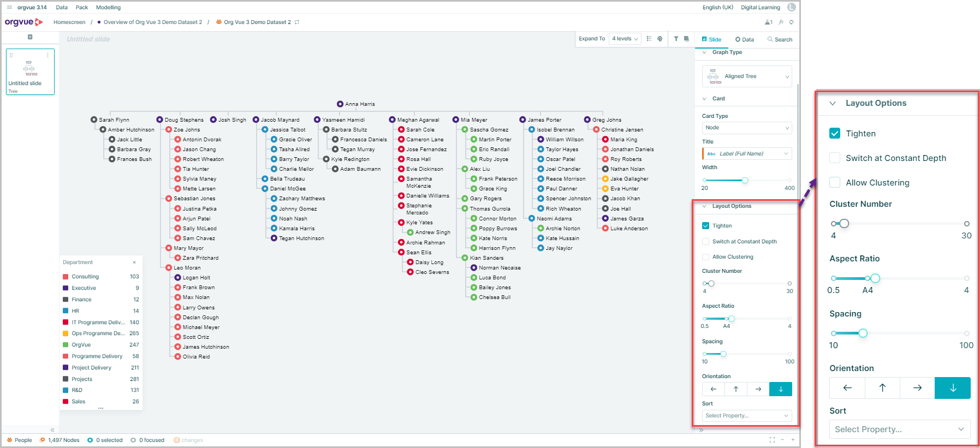This screenshot has width=980, height=448.
Task: Set orientation to right arrow in properties panel
Action: [758, 389]
